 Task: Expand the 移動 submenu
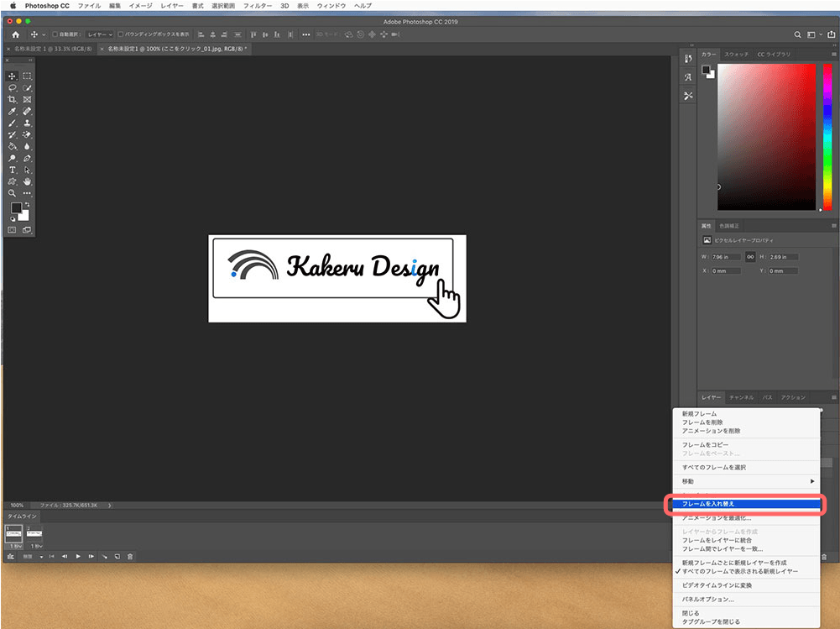pyautogui.click(x=746, y=481)
